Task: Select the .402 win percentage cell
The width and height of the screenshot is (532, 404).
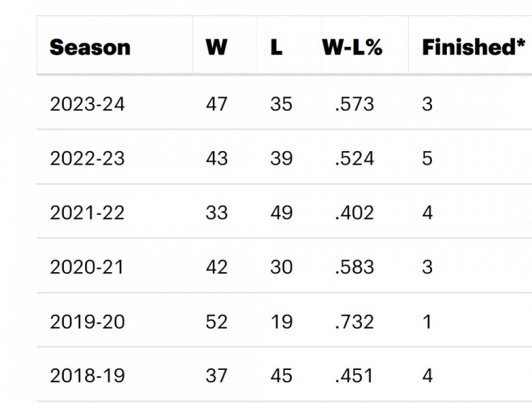Action: [355, 213]
